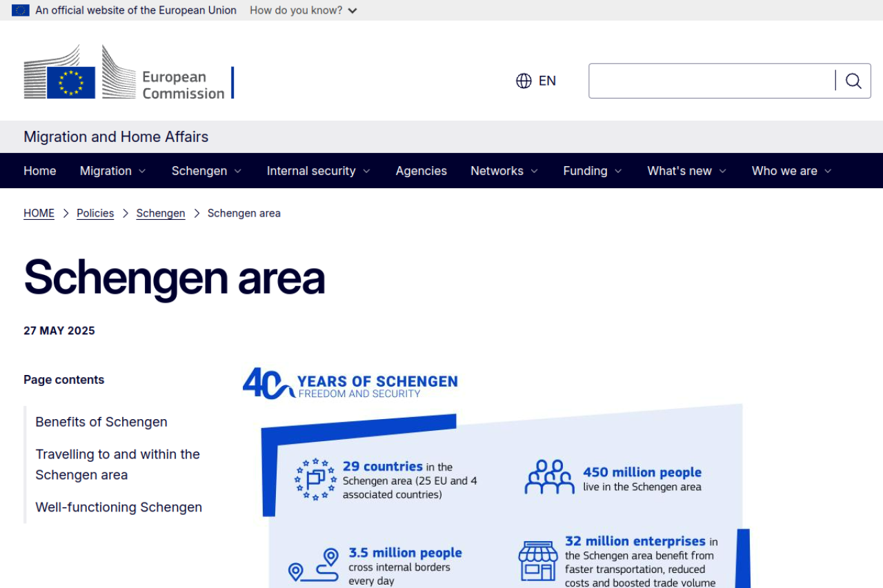Expand the Funding chevron arrow
The height and width of the screenshot is (588, 883).
pos(618,171)
